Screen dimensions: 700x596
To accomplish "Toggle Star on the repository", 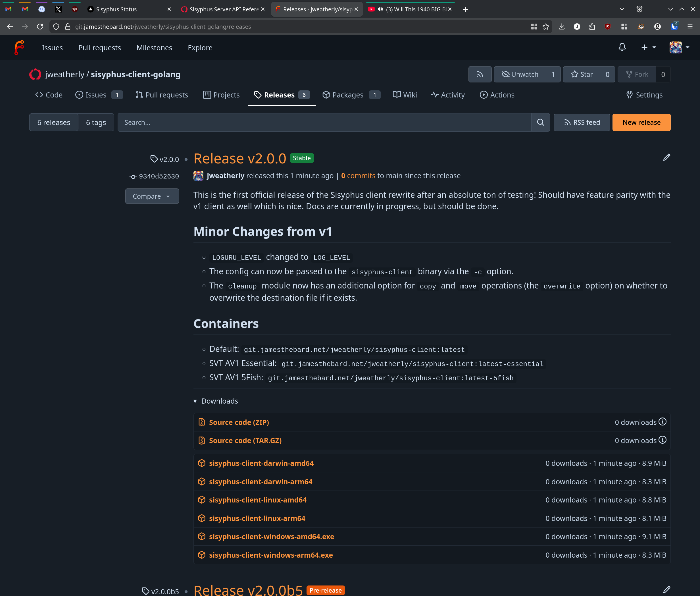I will pos(582,74).
